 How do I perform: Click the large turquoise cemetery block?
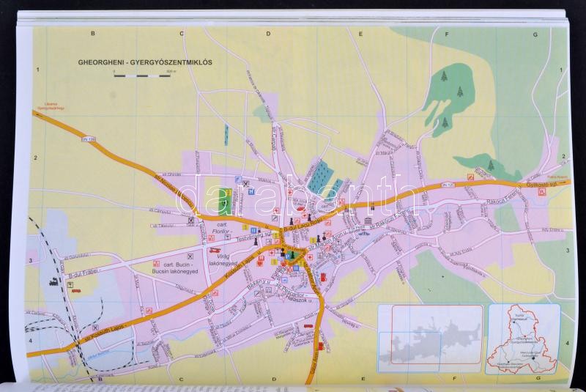coord(318,176)
